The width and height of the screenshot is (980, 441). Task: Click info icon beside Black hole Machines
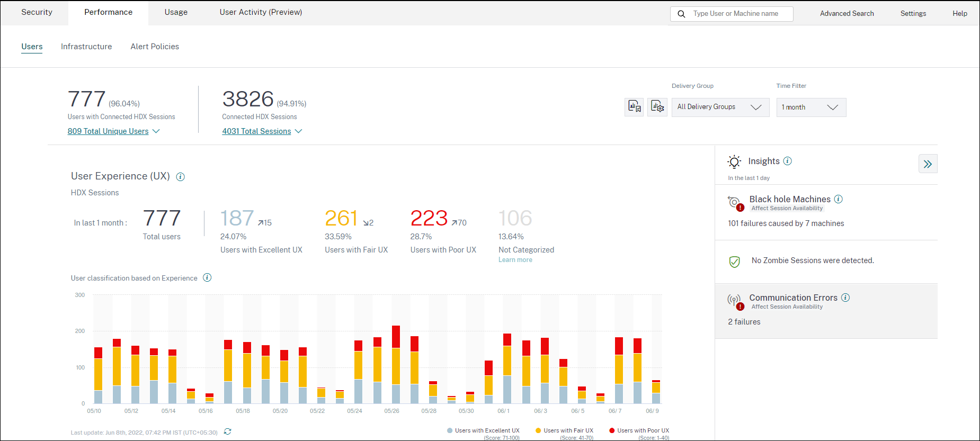point(839,199)
